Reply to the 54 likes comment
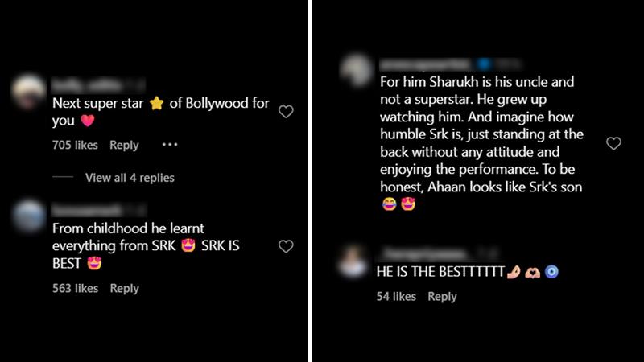This screenshot has width=644, height=362. click(442, 296)
